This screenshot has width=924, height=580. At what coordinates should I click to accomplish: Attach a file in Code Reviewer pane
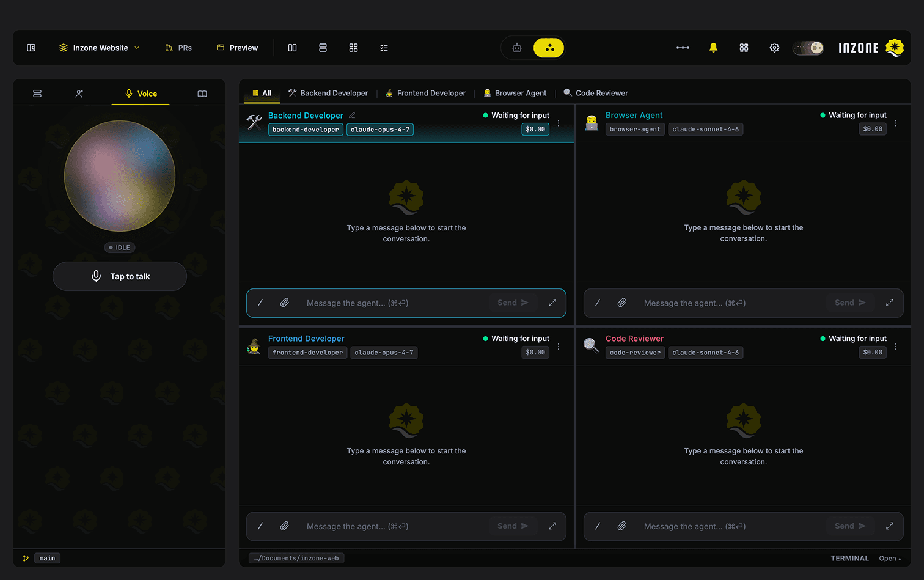click(622, 526)
